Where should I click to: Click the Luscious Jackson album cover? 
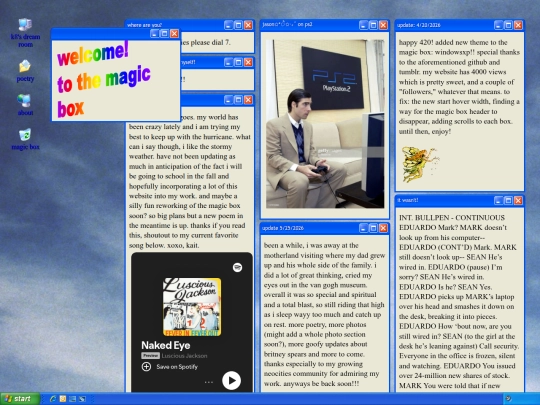click(192, 307)
